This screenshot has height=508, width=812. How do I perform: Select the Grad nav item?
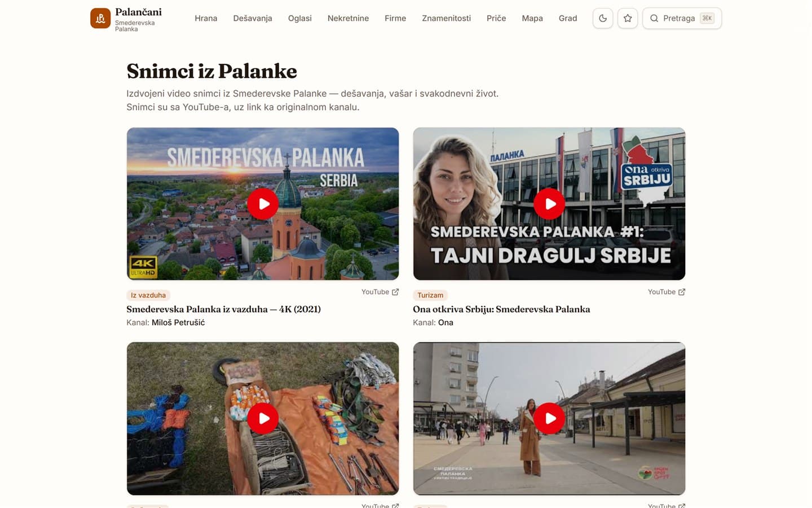tap(568, 18)
